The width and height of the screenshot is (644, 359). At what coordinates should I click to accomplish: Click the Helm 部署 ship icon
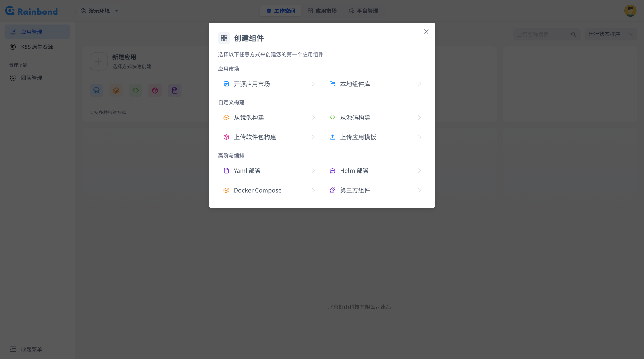pos(333,171)
